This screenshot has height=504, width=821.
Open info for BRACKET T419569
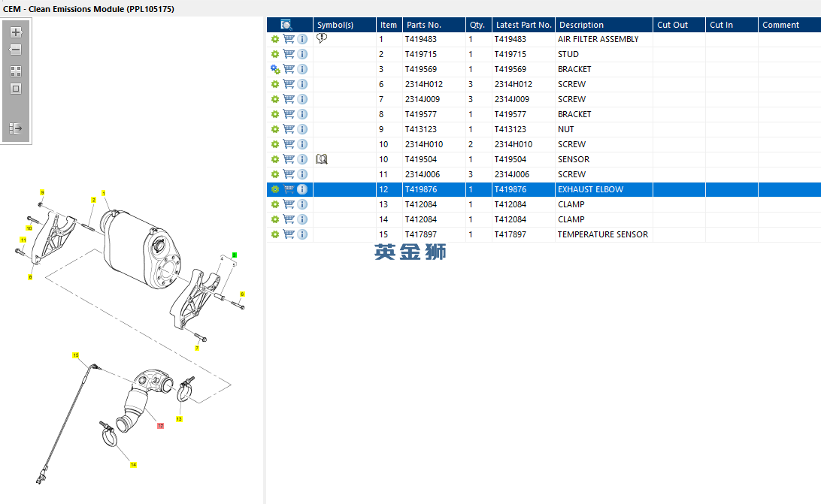(x=302, y=69)
